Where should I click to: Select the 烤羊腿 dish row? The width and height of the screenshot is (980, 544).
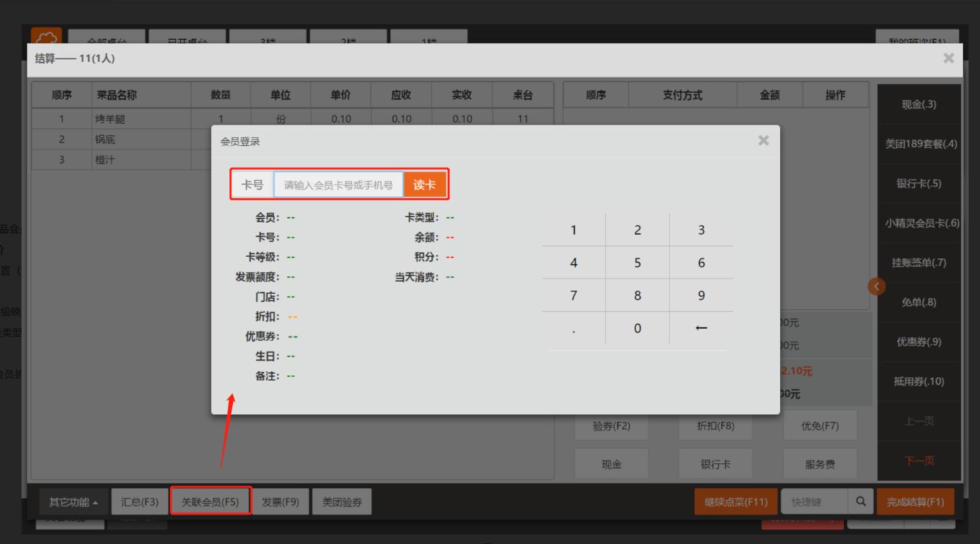(293, 120)
